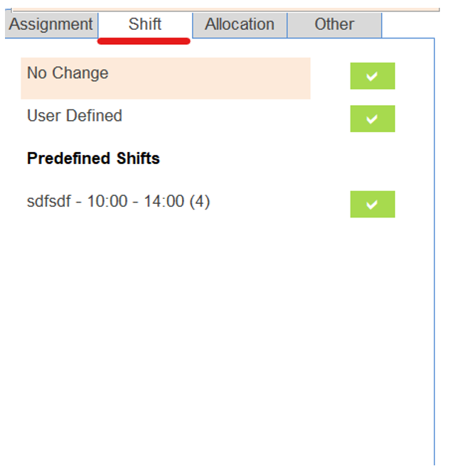Image resolution: width=450 pixels, height=476 pixels.
Task: Select the Other tab
Action: 334,25
